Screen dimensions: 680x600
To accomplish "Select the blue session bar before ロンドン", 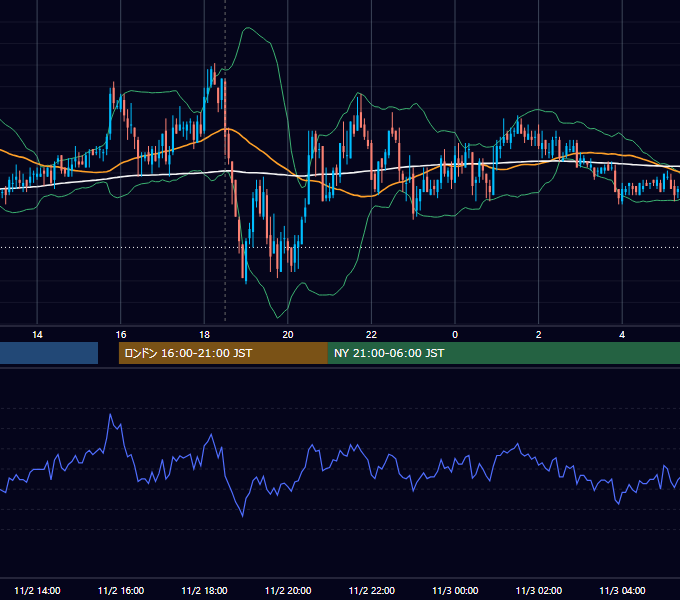I will click(49, 353).
